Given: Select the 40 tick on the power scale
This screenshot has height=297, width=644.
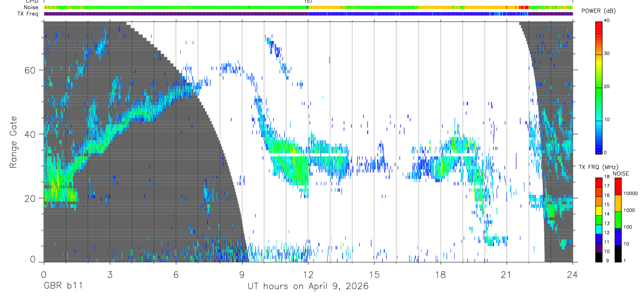Looking at the screenshot, I should pos(607,21).
